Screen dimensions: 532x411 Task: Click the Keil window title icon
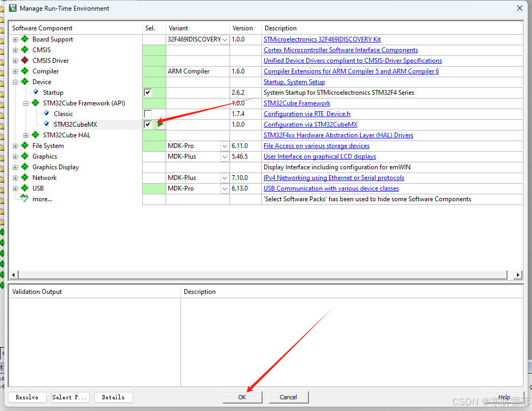(x=13, y=8)
